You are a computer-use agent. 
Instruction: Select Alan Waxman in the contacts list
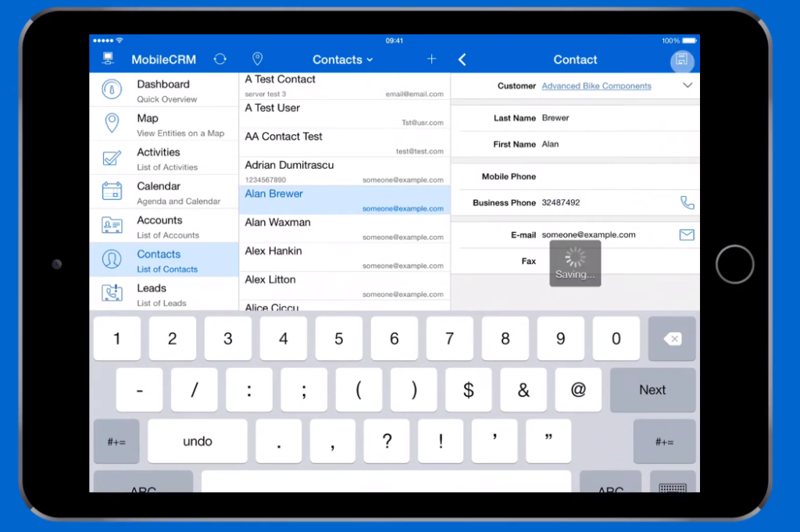344,228
